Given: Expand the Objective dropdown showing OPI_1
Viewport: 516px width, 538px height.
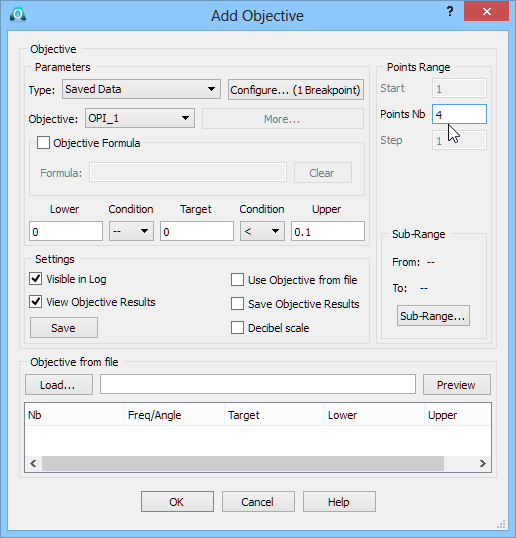Looking at the screenshot, I should 140,118.
